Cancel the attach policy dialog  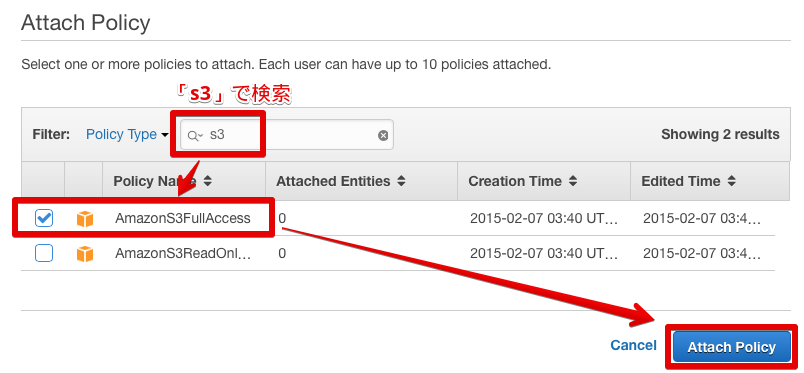pos(633,345)
